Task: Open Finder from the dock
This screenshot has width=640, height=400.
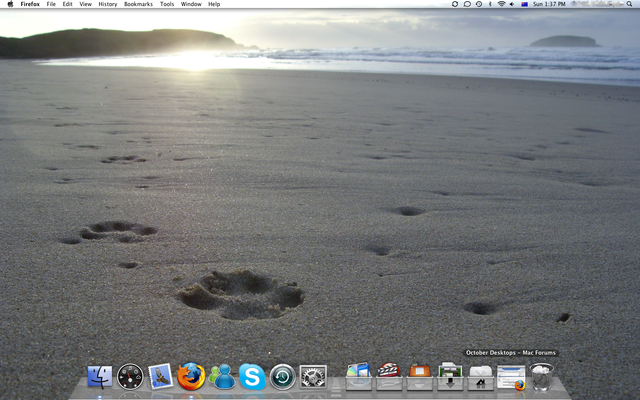Action: pyautogui.click(x=100, y=377)
